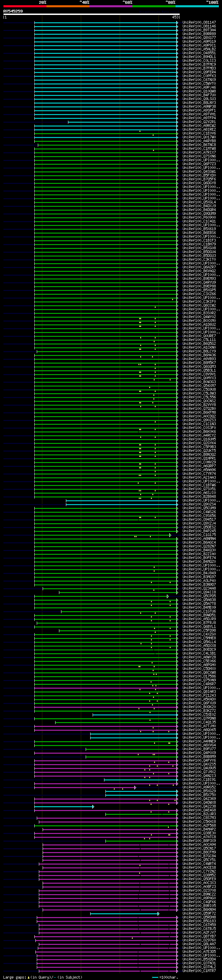Screen dimensions: 222x980
Task: Click the UniRef100_Q5A838 hit label
Action: click(199, 600)
